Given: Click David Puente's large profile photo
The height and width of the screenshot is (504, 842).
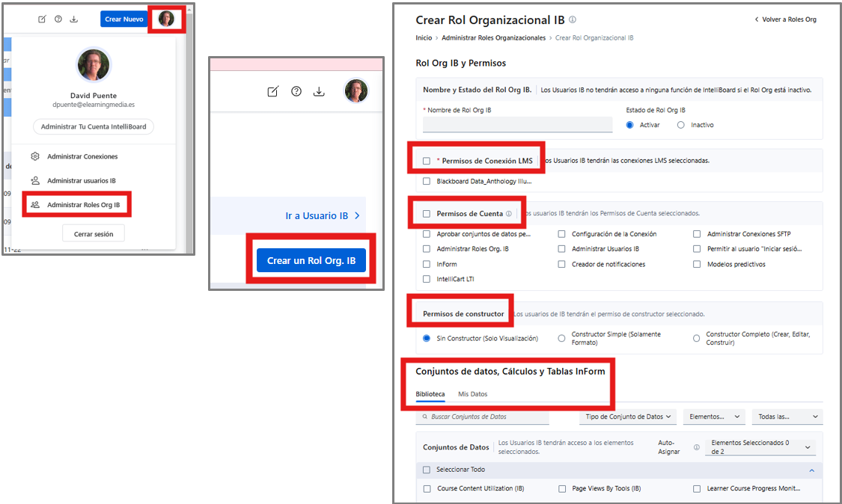Looking at the screenshot, I should click(94, 65).
